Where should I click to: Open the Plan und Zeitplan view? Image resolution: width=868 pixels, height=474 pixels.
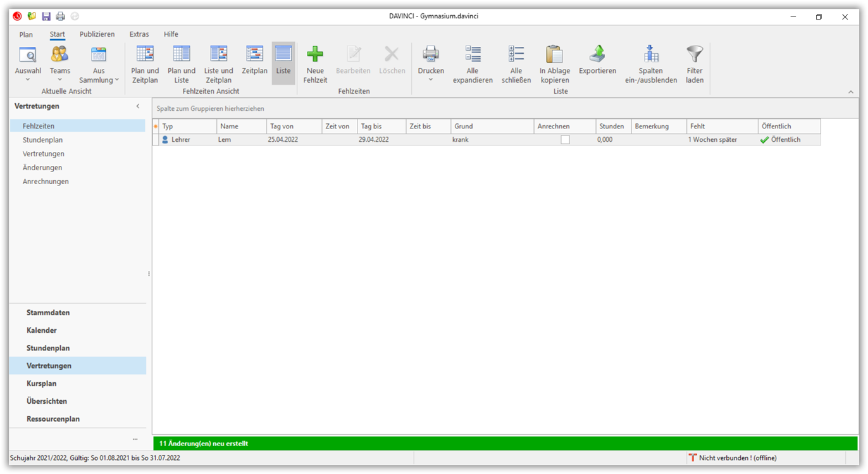pos(145,64)
